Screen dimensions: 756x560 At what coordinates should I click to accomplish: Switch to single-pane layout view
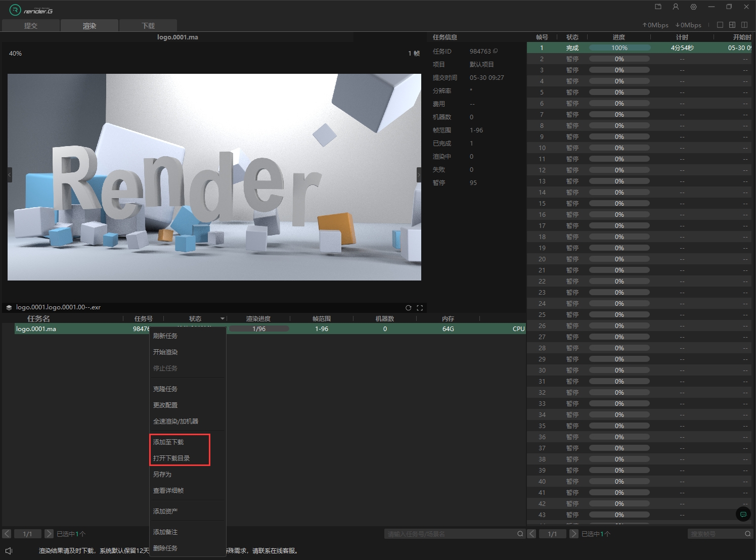[x=720, y=25]
